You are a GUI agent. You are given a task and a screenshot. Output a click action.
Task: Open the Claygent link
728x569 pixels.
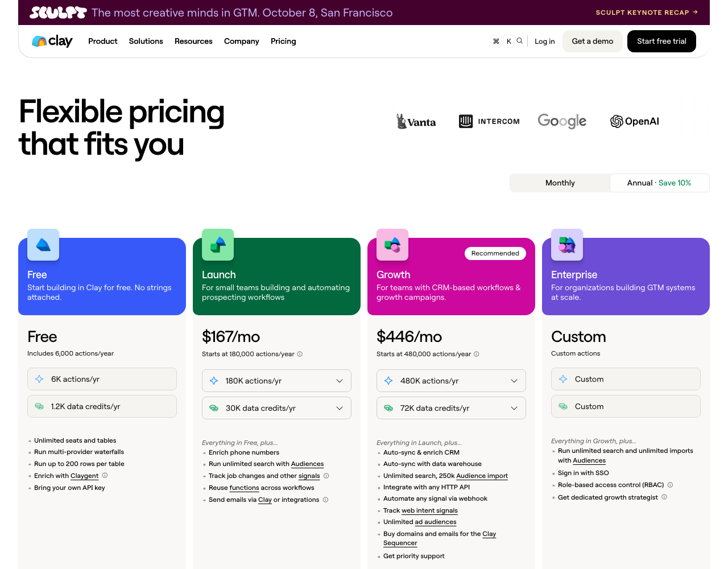coord(85,476)
